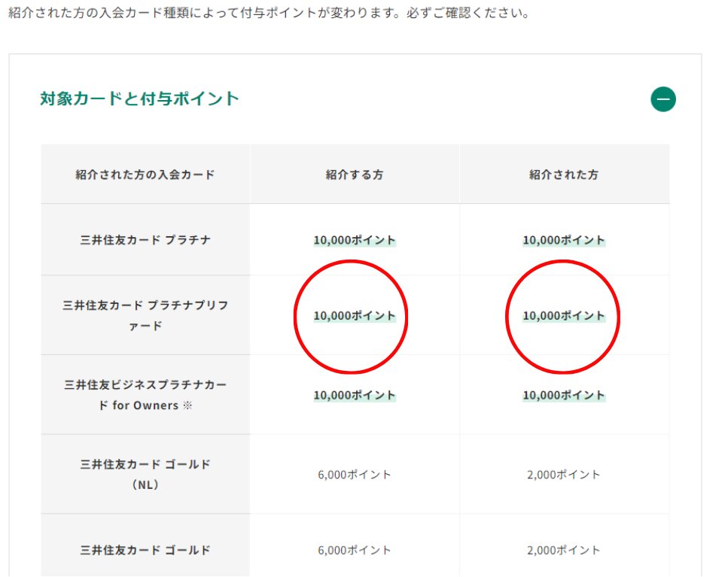Select the 紹介された方 column header

(x=564, y=175)
